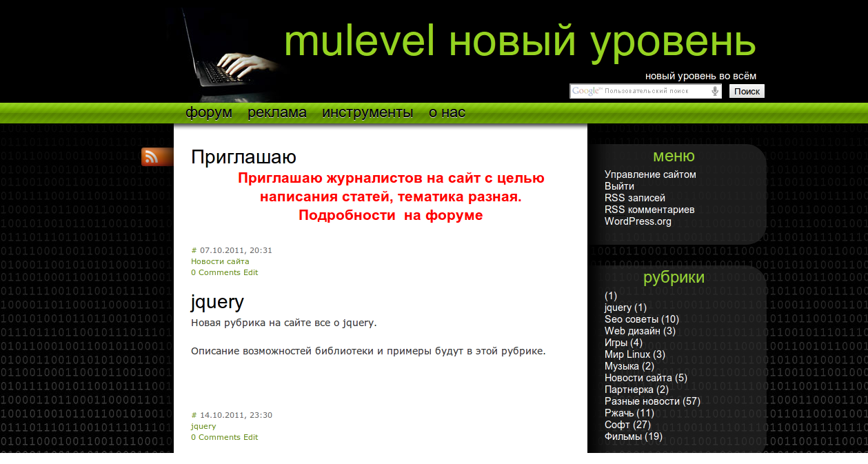
Task: Open the Мир Linux rubric
Action: click(627, 354)
